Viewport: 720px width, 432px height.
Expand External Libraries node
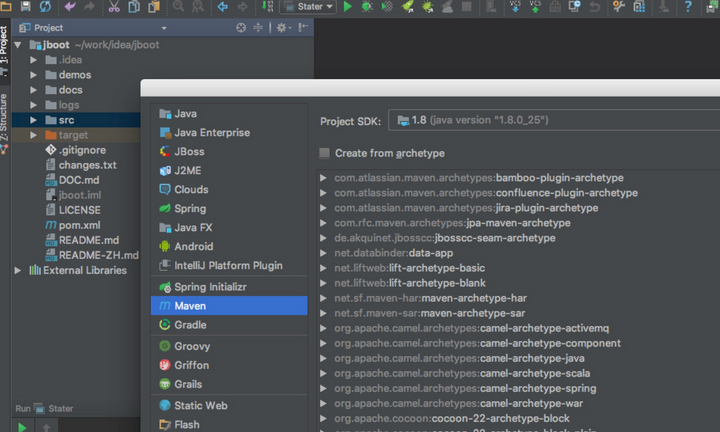tap(18, 270)
